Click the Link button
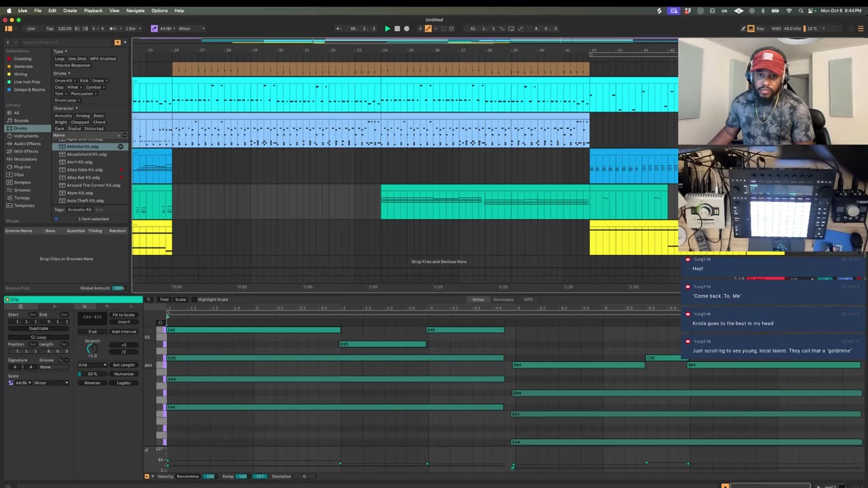 coord(31,28)
